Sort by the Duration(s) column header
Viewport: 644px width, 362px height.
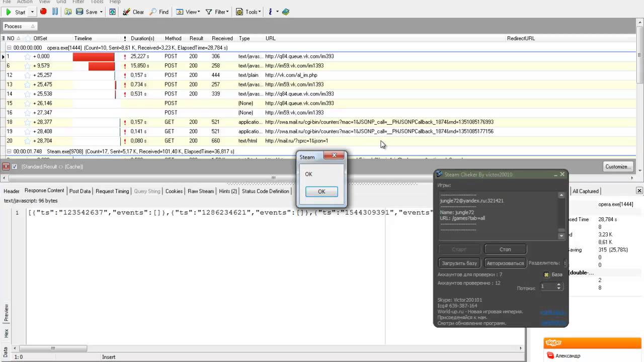pyautogui.click(x=142, y=38)
